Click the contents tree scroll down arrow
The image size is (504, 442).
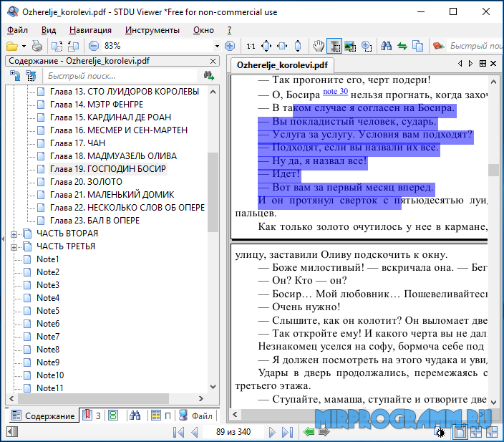(x=213, y=387)
